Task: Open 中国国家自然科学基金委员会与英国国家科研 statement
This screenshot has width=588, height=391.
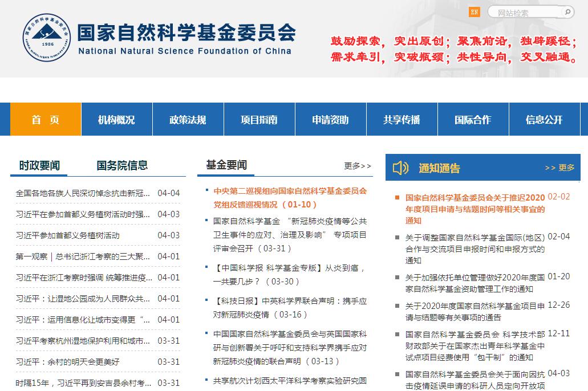Action: pyautogui.click(x=290, y=348)
